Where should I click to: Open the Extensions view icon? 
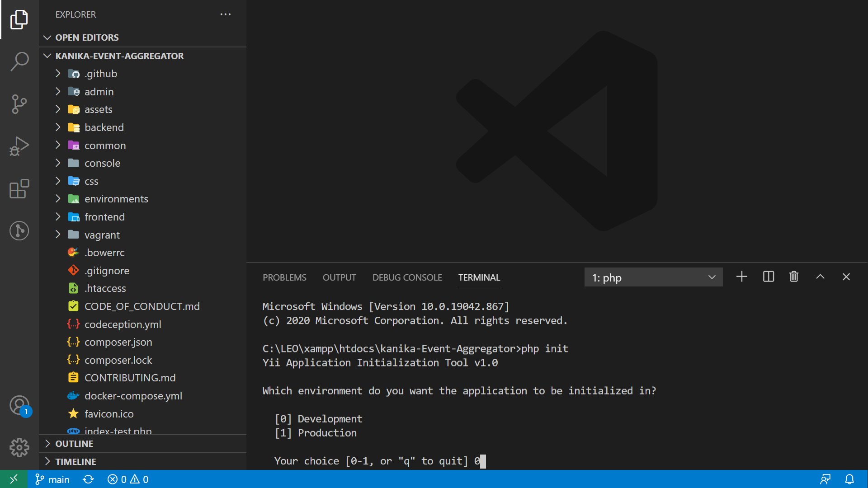[19, 188]
